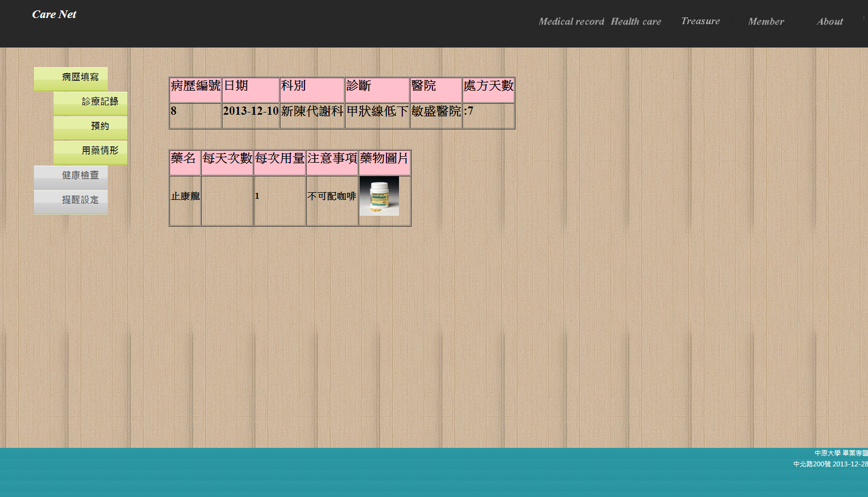Click the 止康龍 drug name cell

185,197
